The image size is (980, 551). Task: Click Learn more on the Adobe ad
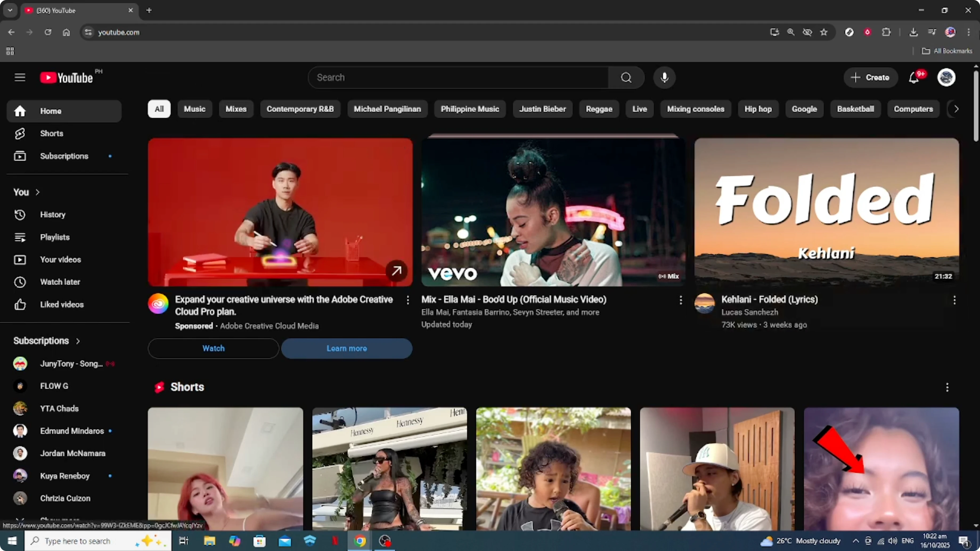pyautogui.click(x=346, y=348)
